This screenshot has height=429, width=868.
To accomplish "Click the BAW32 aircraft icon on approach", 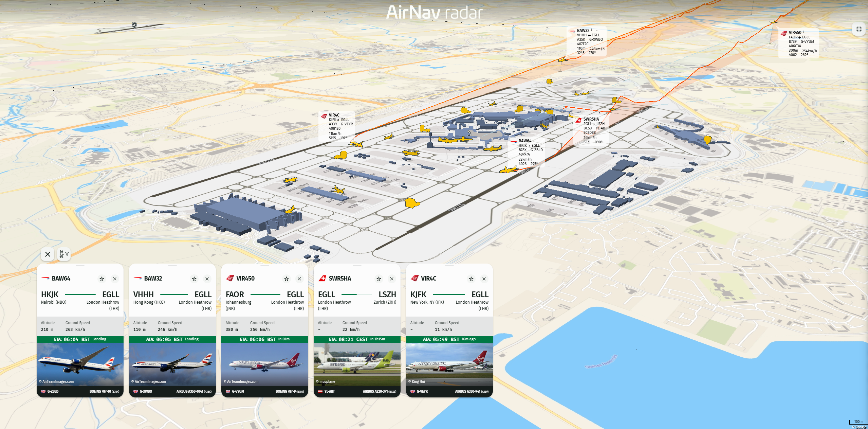I will point(562,60).
